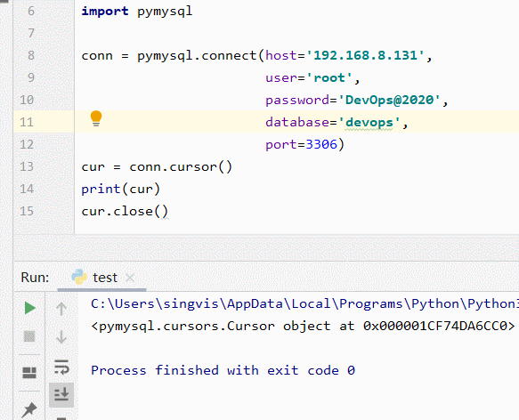Image resolution: width=519 pixels, height=420 pixels.
Task: Click the gray Stop process icon
Action: (29, 336)
